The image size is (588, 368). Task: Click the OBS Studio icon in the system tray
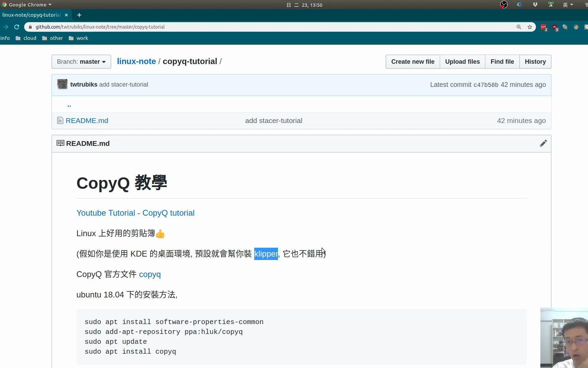click(504, 4)
